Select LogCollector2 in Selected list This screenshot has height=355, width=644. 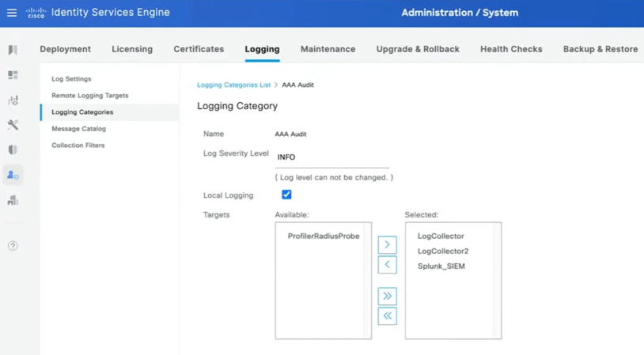click(x=443, y=251)
